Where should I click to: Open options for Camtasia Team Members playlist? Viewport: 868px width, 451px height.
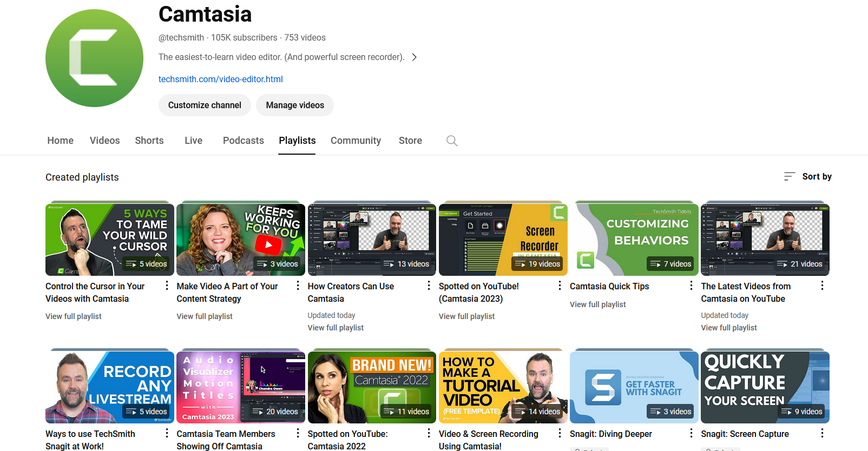[298, 433]
